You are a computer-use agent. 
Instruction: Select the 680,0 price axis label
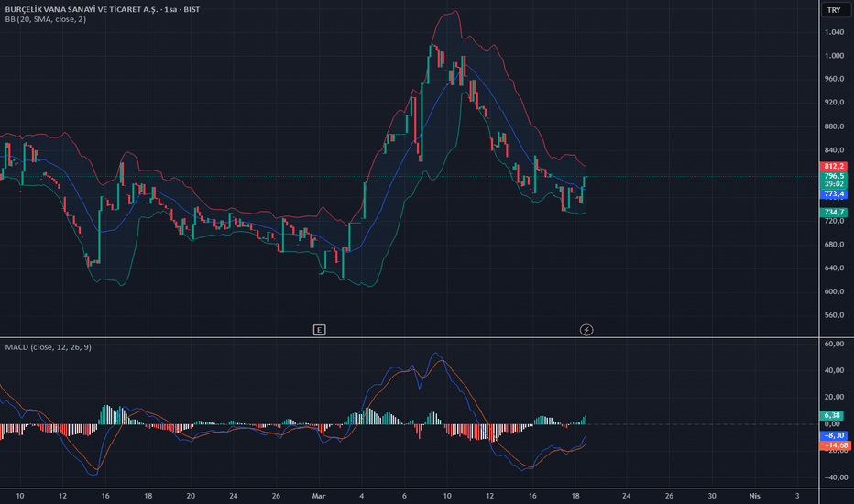click(x=835, y=244)
